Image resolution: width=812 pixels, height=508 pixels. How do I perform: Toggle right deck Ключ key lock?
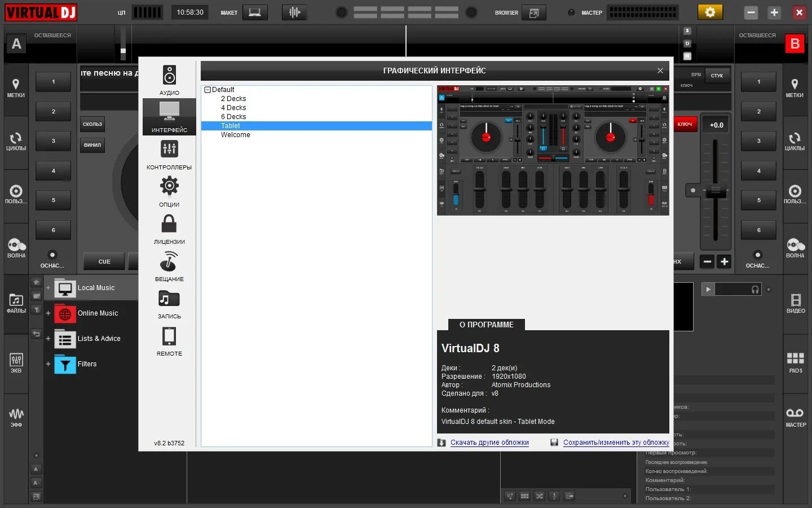685,124
